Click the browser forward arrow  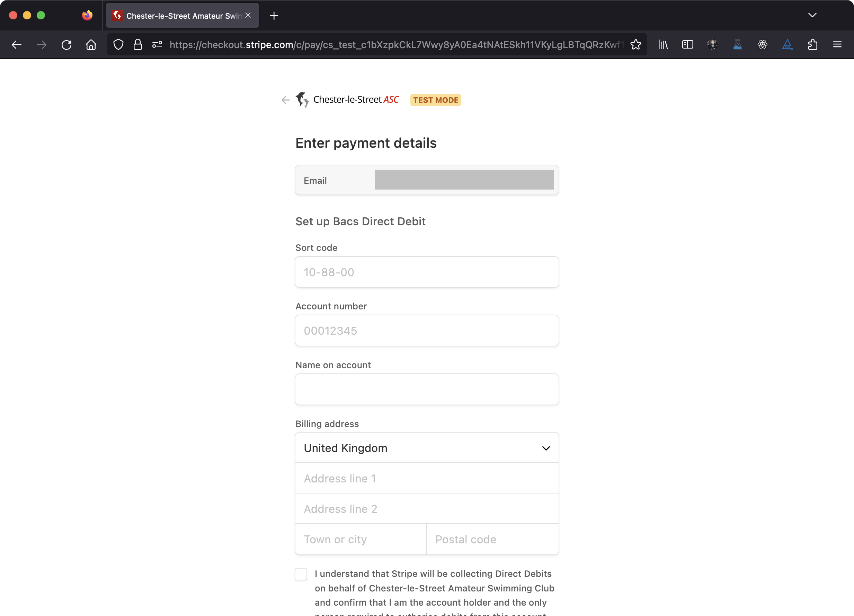[x=42, y=45]
